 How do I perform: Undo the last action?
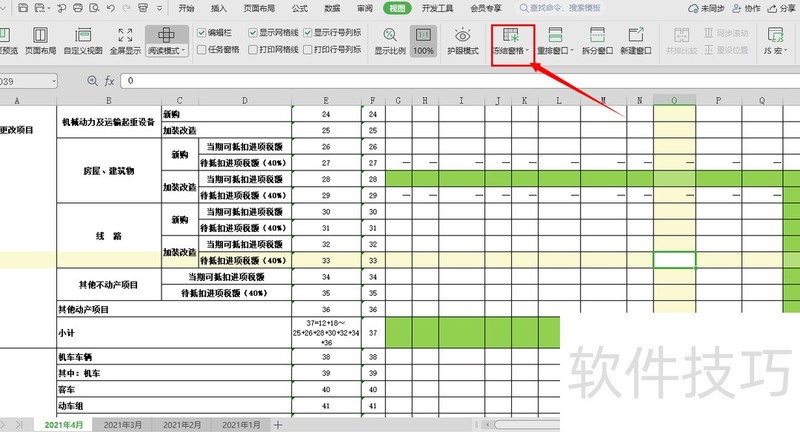coord(111,8)
